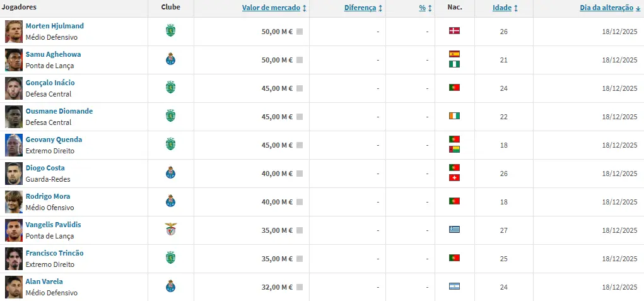Screen dimensions: 644x301
Task: Click FC Porto crest beside Samu Aghehowa
Action: (170, 59)
